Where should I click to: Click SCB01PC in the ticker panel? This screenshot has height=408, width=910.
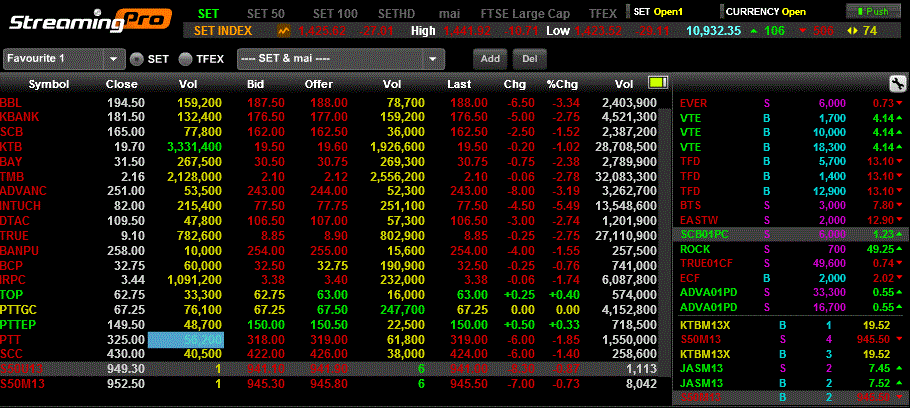pyautogui.click(x=706, y=234)
